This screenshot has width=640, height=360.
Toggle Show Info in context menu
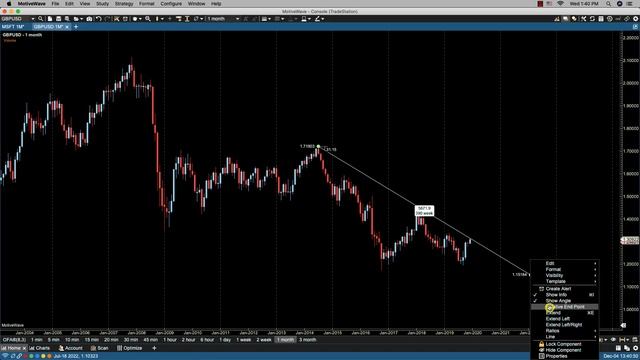click(x=564, y=295)
